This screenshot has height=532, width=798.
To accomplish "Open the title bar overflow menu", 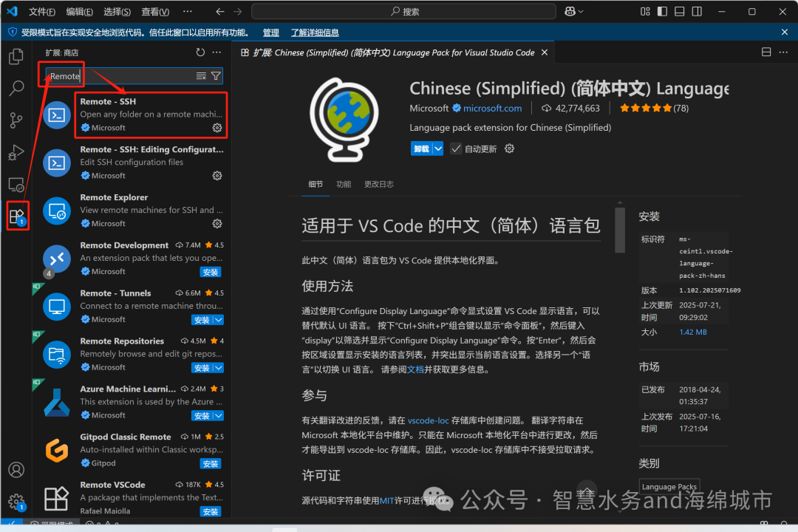I will 188,11.
